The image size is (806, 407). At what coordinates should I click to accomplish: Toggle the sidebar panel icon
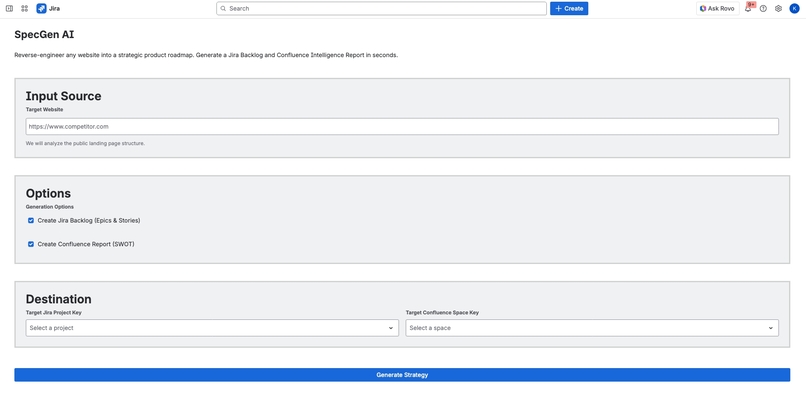click(9, 8)
